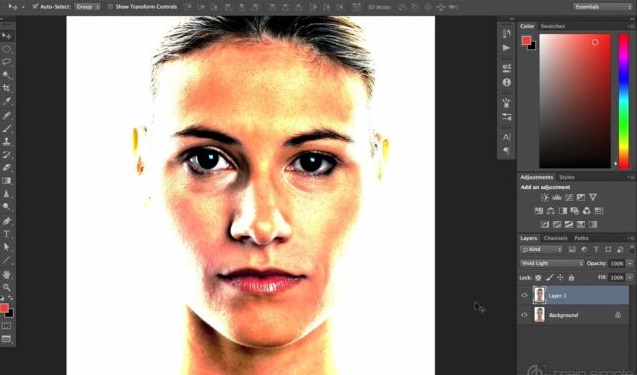Open the Opacity slider arrow
The height and width of the screenshot is (375, 637).
[630, 264]
